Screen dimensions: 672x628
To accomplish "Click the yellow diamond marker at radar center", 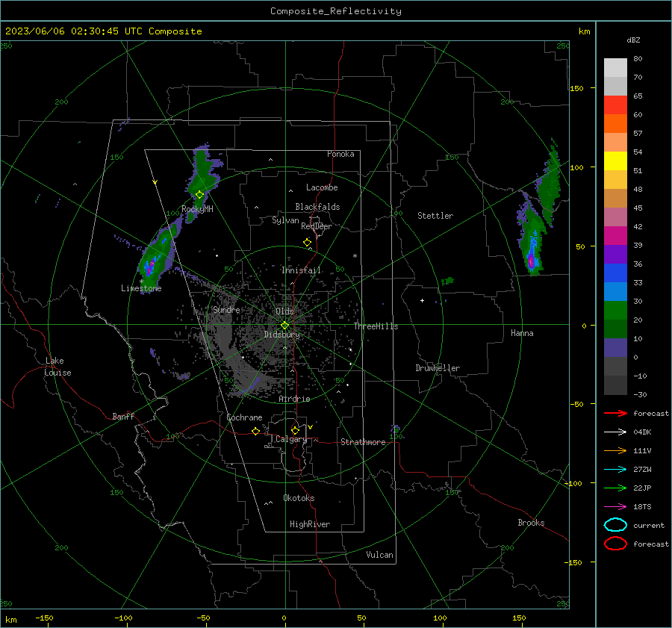I will (285, 326).
